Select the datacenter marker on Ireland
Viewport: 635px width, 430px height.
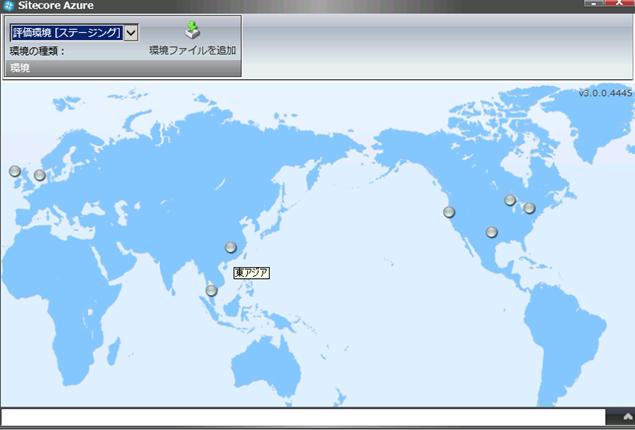(x=15, y=171)
